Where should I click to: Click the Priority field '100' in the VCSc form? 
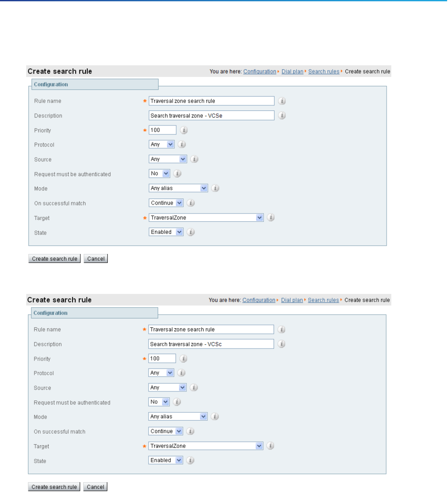(x=162, y=358)
